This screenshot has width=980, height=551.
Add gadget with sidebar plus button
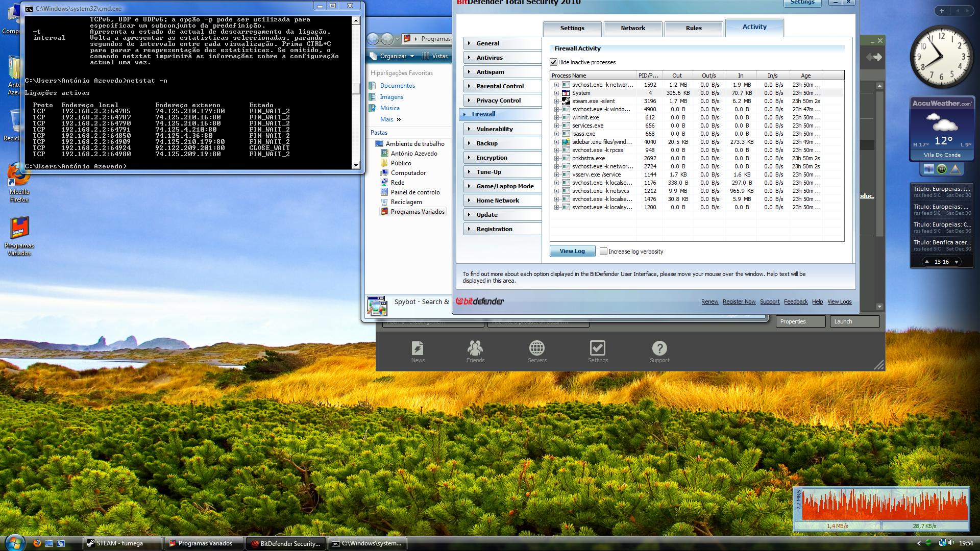pos(942,10)
